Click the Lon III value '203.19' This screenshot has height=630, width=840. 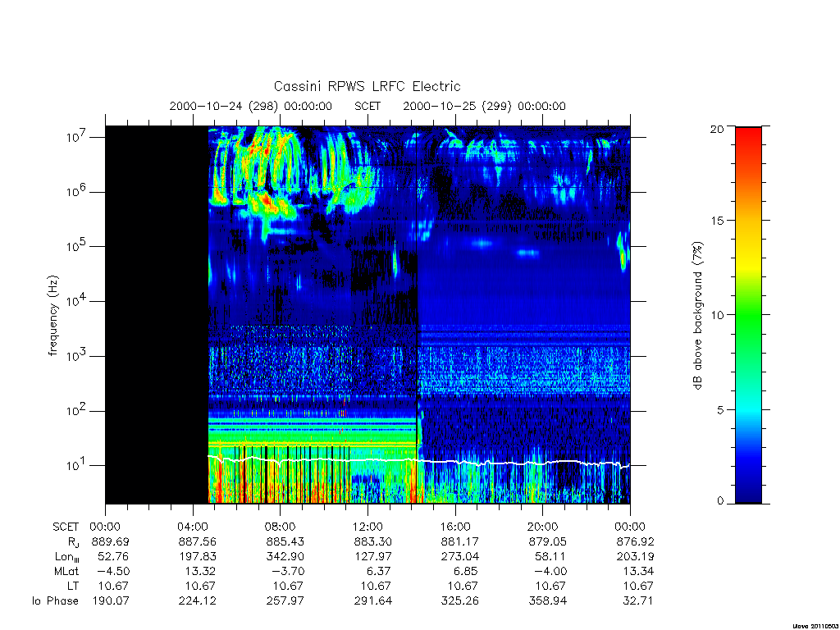(636, 557)
